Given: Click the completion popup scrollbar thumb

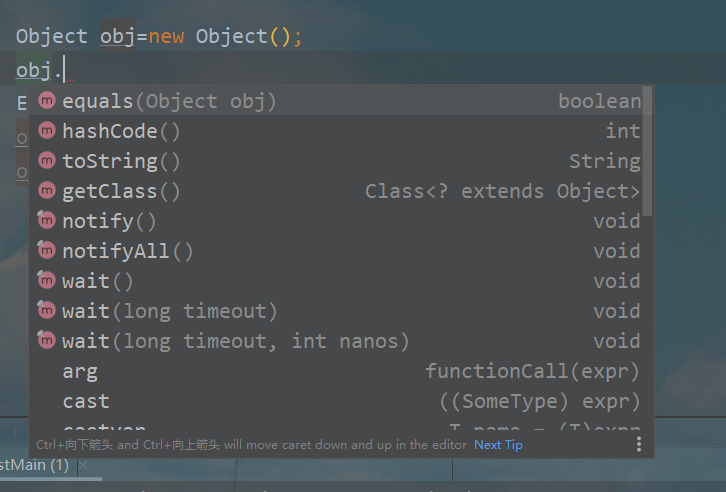Looking at the screenshot, I should [648, 151].
